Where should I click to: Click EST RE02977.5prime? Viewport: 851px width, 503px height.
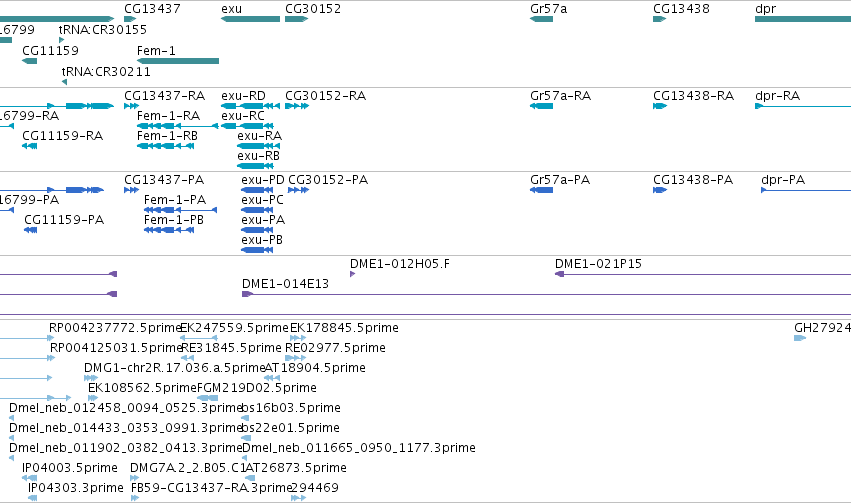point(335,348)
